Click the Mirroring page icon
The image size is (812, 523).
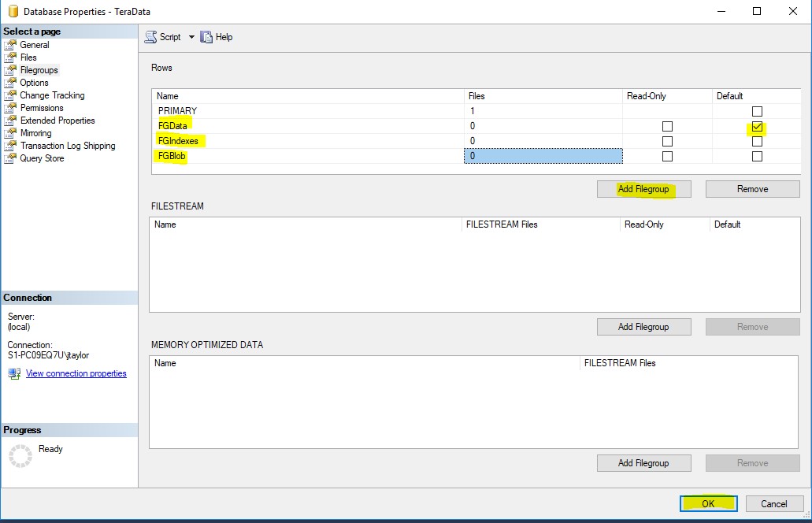tap(10, 133)
